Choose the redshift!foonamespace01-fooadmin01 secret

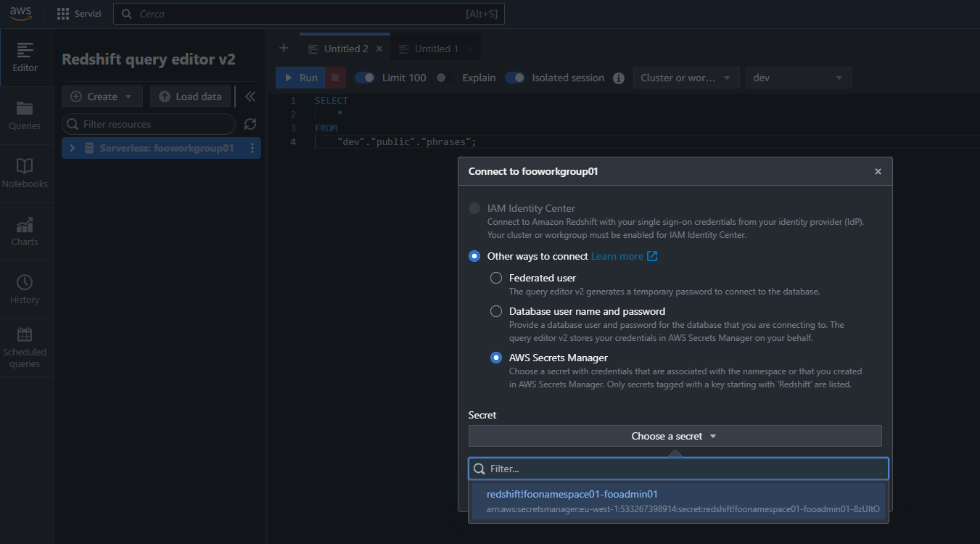coord(678,501)
